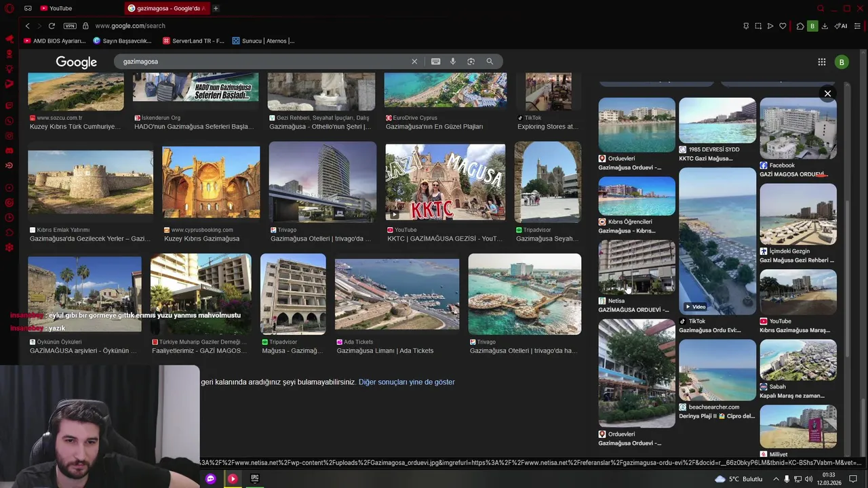Open the green B extension icon
This screenshot has height=488, width=868.
click(x=812, y=26)
